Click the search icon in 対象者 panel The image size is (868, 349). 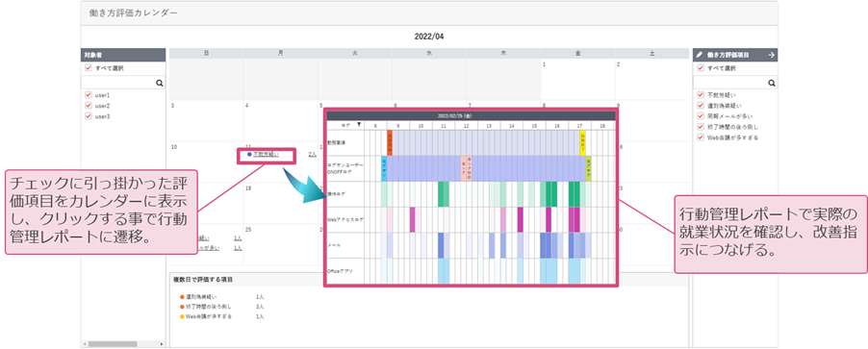[x=160, y=83]
